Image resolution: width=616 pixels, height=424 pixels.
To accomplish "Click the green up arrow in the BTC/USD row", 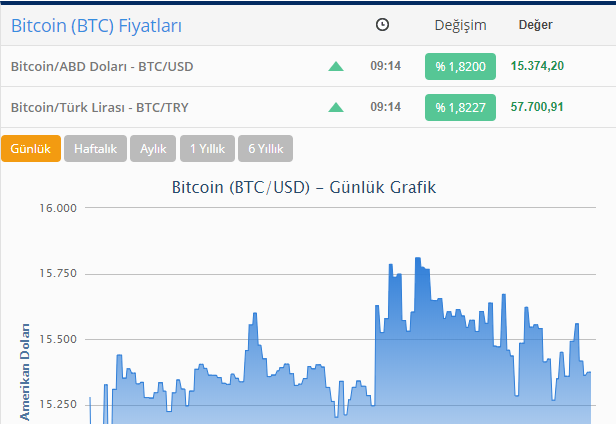I will tap(336, 66).
